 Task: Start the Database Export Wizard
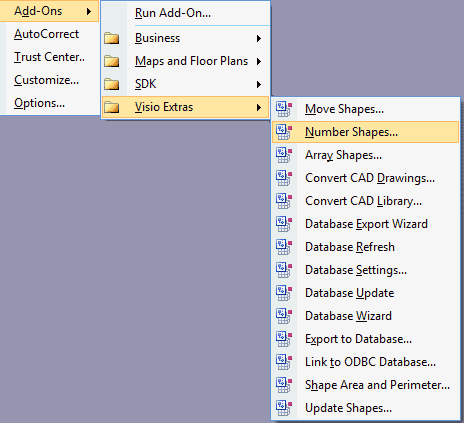(x=366, y=224)
